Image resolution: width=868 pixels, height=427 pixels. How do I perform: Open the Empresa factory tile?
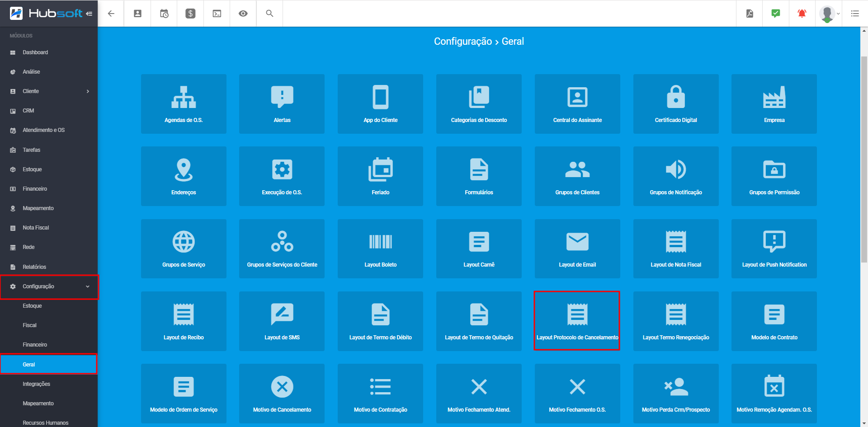(774, 104)
